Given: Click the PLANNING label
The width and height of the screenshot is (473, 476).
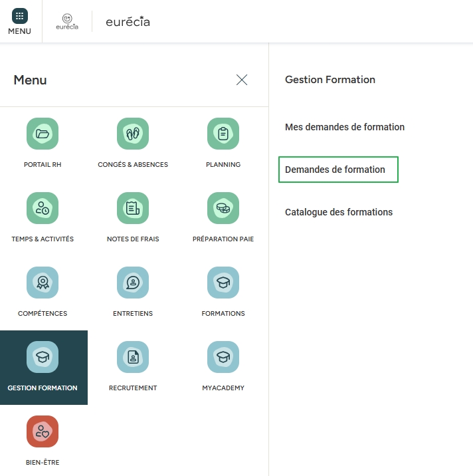Looking at the screenshot, I should (x=223, y=164).
